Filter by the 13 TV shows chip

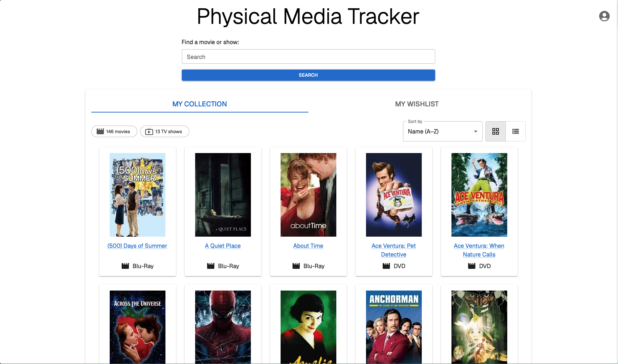click(x=164, y=131)
